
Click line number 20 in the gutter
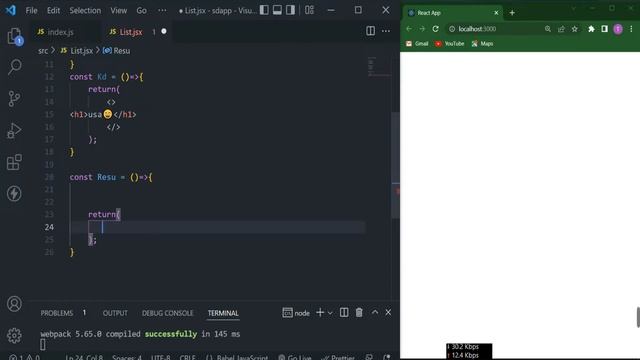[x=49, y=177]
